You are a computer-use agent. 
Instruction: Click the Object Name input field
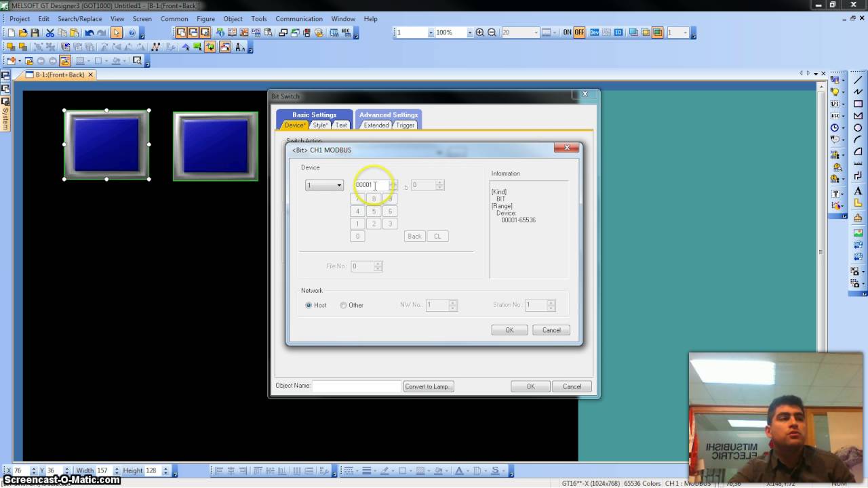click(x=357, y=386)
